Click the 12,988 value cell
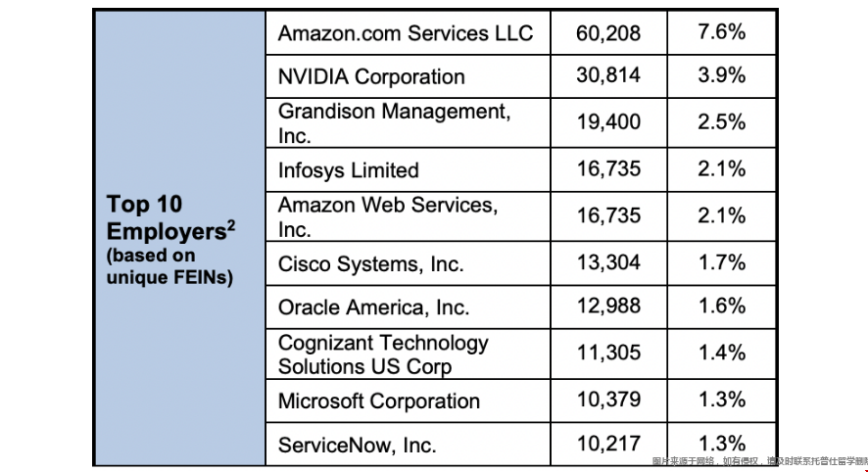This screenshot has height=472, width=868. [608, 307]
